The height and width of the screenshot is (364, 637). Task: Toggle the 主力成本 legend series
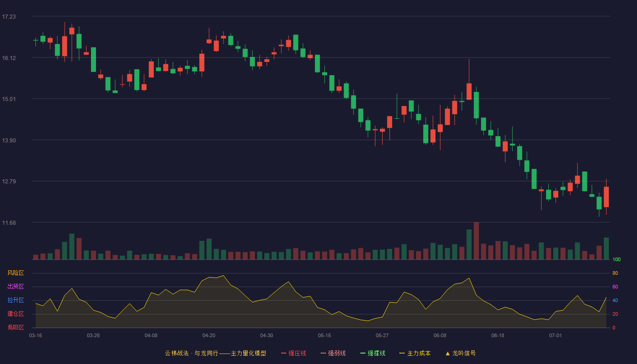coord(415,353)
